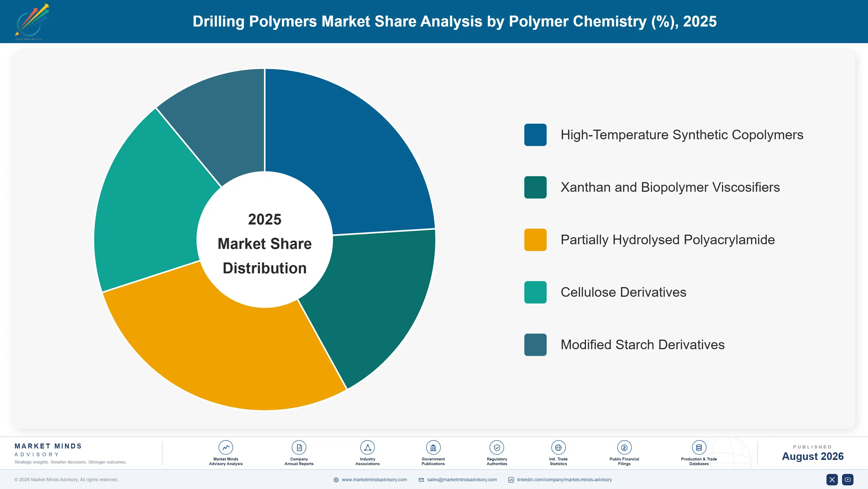Click the "Production & Trade Databases" source label
This screenshot has height=489, width=868.
coord(699,461)
